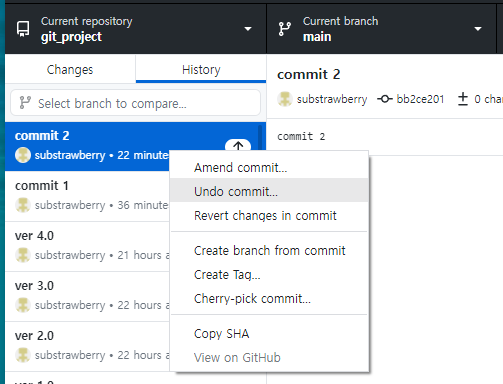The width and height of the screenshot is (503, 384).
Task: Click the push arrow badge on commit 2
Action: [238, 146]
